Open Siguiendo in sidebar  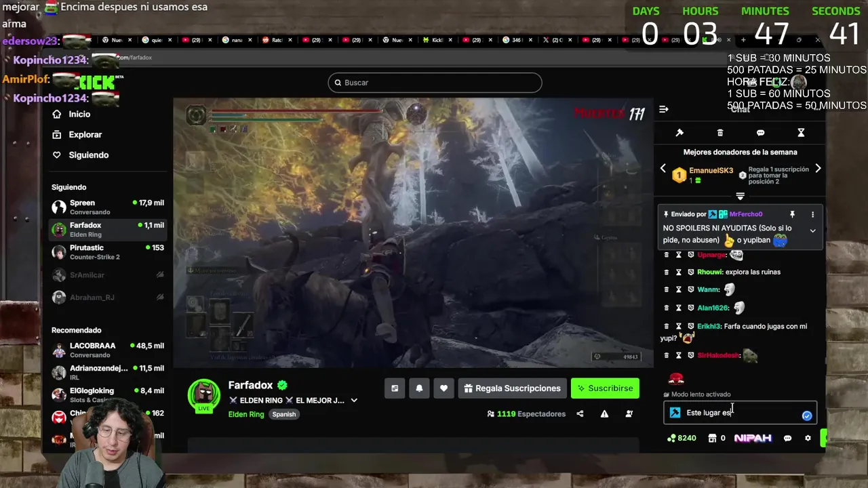pos(88,155)
